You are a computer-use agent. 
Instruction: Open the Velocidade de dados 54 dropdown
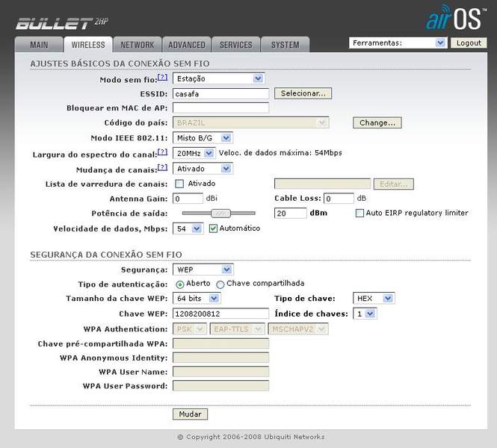click(x=188, y=228)
